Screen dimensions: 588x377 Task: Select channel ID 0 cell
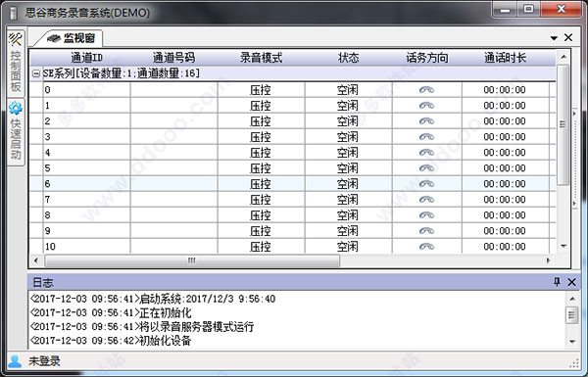point(86,90)
